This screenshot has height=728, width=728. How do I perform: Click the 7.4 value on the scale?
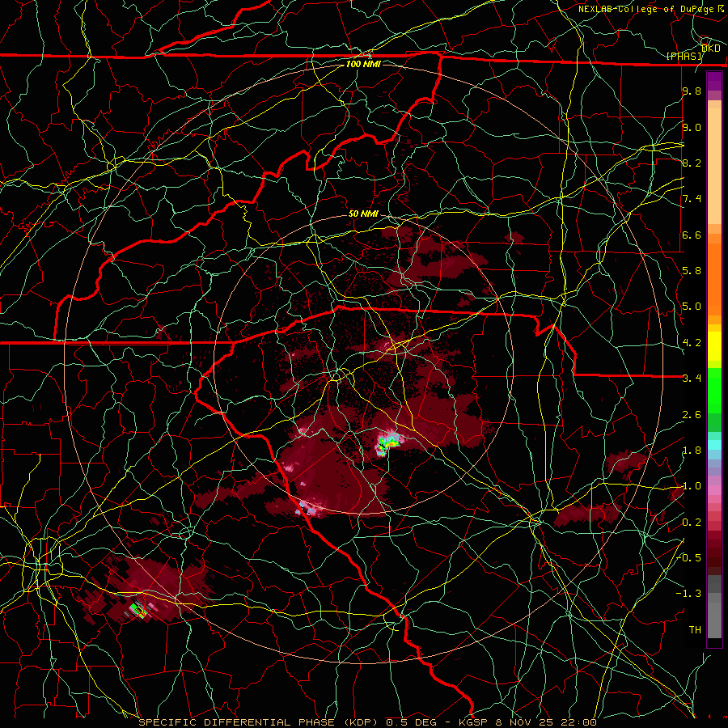click(692, 199)
